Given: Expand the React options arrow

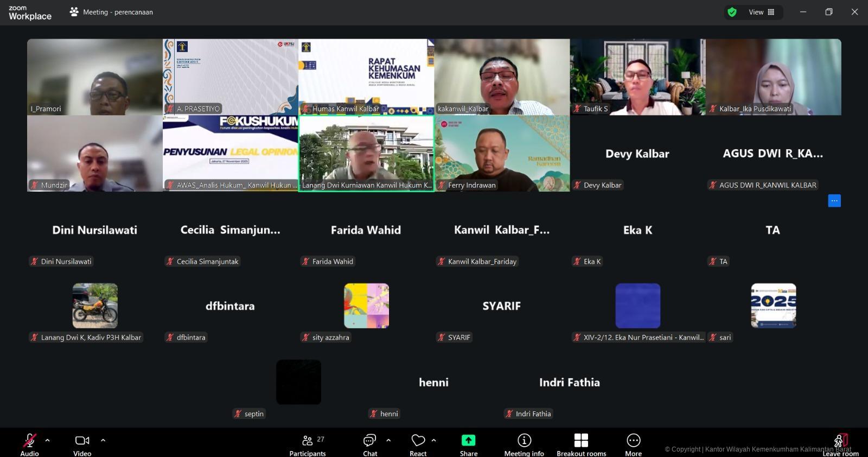Looking at the screenshot, I should pos(433,440).
